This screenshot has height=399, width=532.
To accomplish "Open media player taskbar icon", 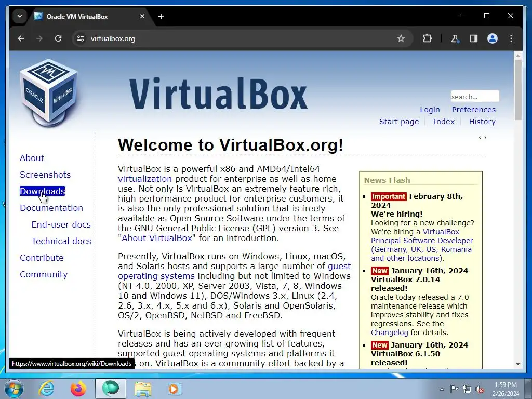I will 175,389.
